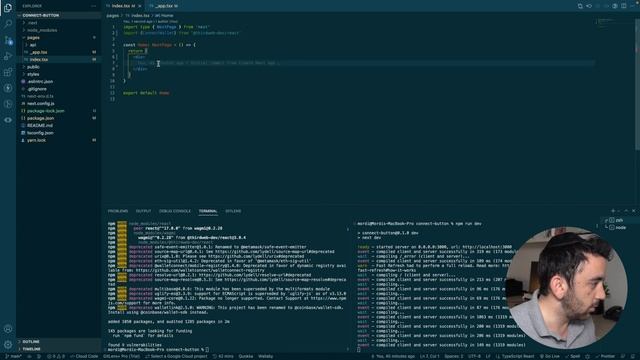Click the git branch indicator in status bar

pyautogui.click(x=13, y=356)
